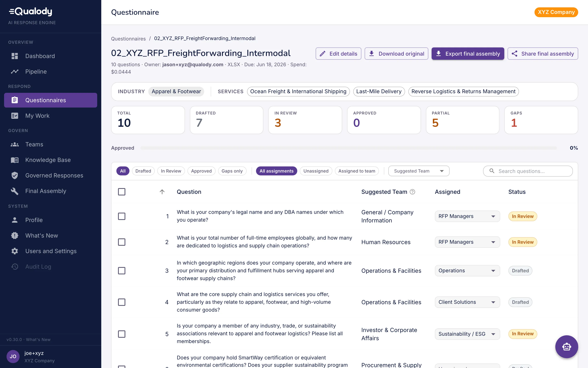Click the Export final assembly button
588x368 pixels.
point(468,54)
